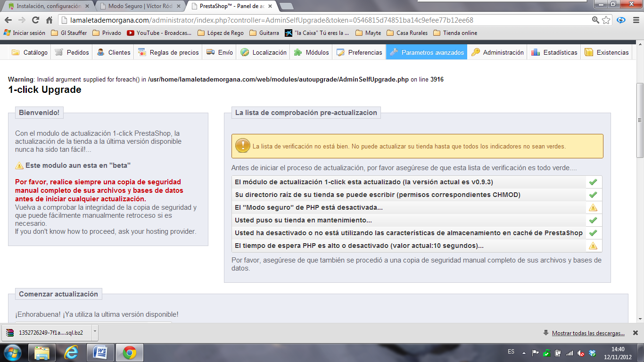The image size is (644, 362).
Task: Open the "la Caixa" bookmark
Action: click(x=317, y=33)
